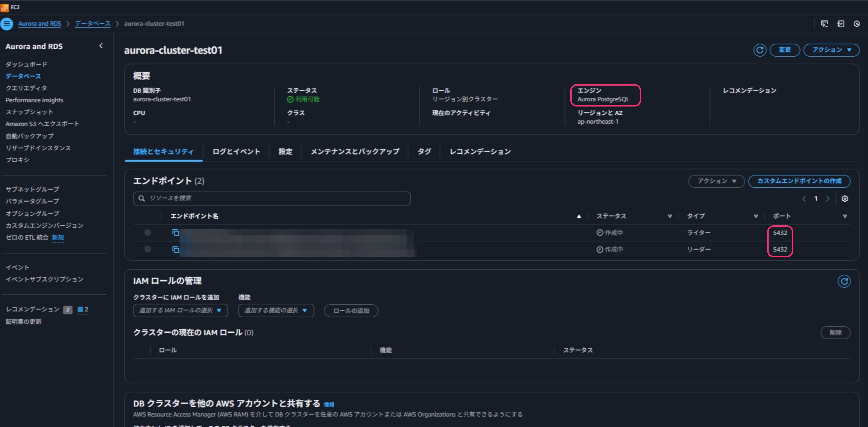Open endpoint table preferences gear icon

[x=845, y=199]
